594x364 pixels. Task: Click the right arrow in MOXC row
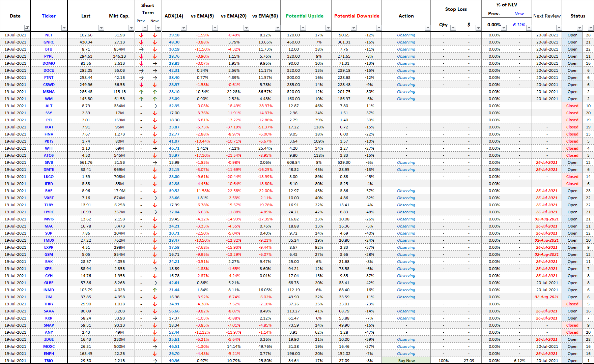[155, 346]
